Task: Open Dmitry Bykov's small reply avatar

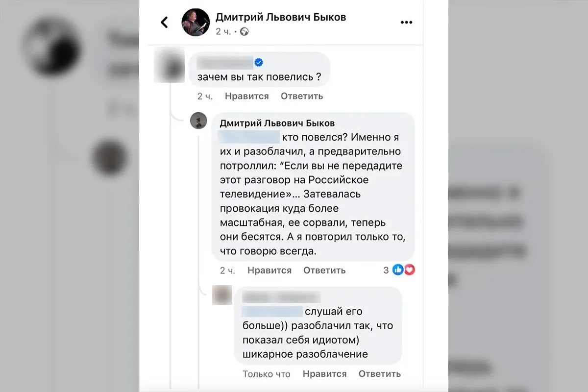Action: tap(198, 121)
